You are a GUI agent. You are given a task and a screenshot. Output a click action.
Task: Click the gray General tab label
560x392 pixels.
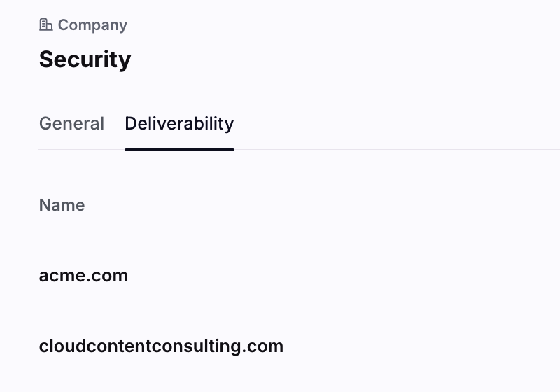71,123
